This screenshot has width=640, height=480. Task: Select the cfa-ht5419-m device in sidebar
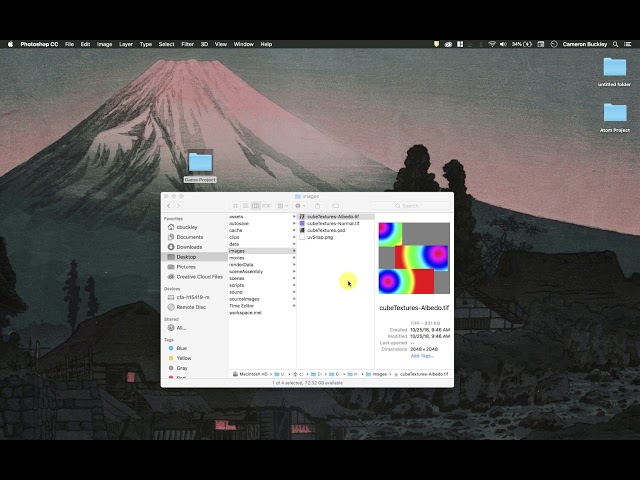click(195, 297)
